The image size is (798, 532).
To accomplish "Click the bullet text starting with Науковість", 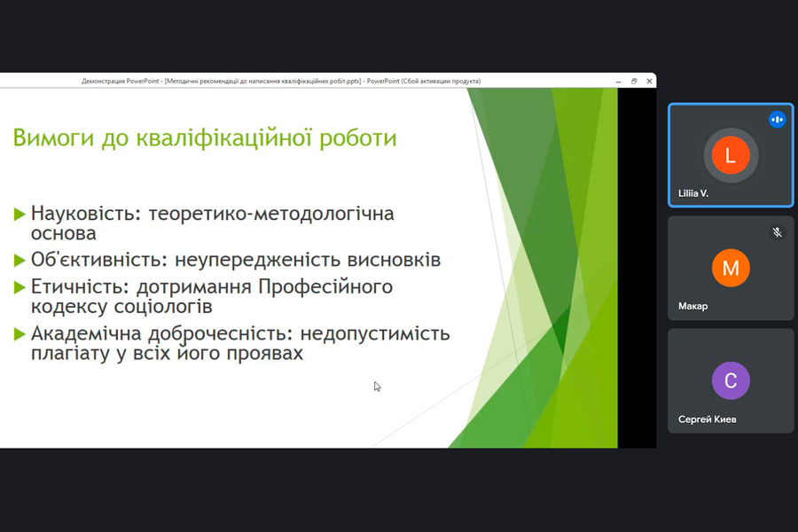I will tap(212, 223).
